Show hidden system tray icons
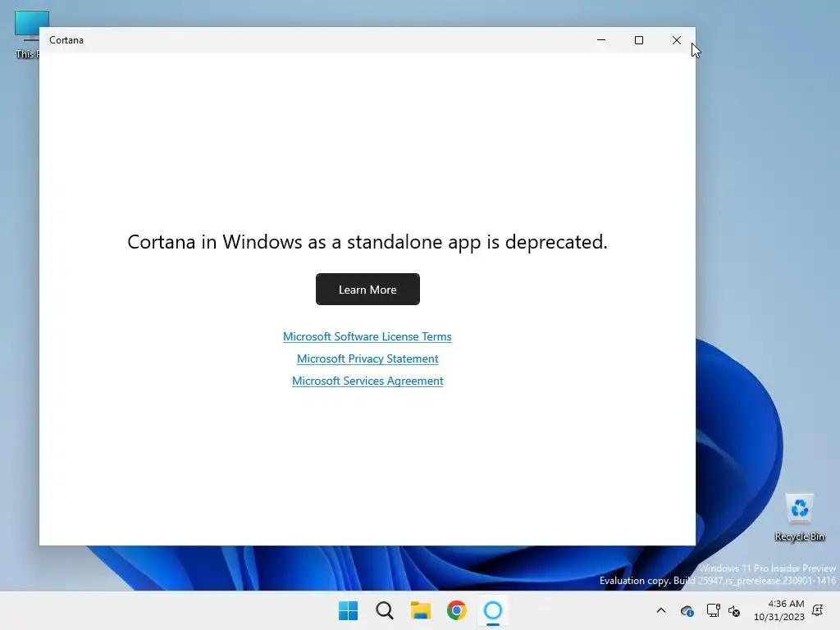The width and height of the screenshot is (840, 630). pos(661,610)
